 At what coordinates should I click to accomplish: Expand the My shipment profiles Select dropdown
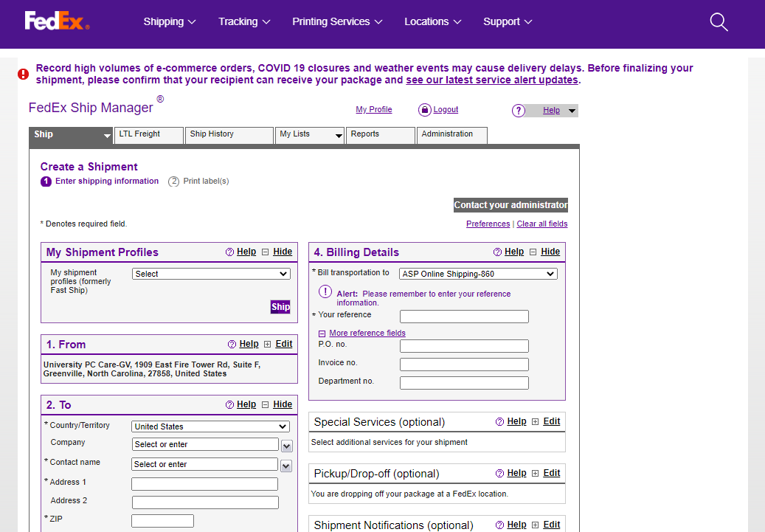pos(211,274)
